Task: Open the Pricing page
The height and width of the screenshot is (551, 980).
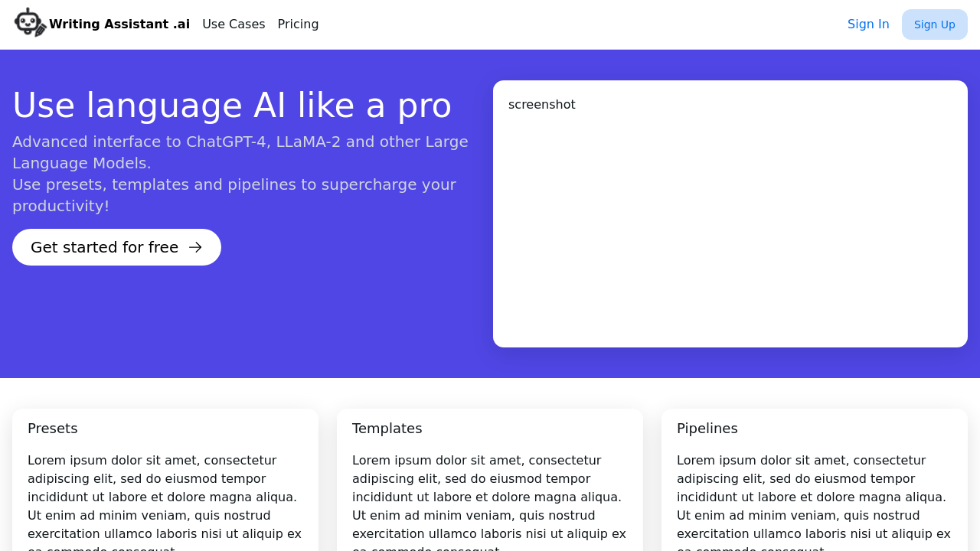Action: [298, 24]
